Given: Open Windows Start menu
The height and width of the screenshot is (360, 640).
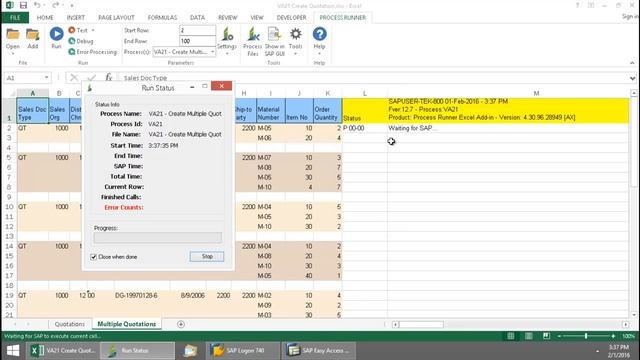Looking at the screenshot, I should 13,351.
